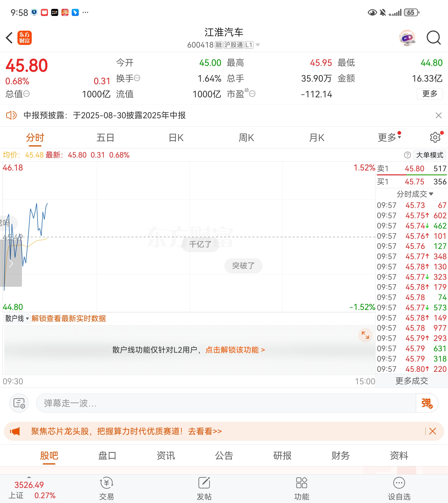The image size is (448, 503).
Task: Open the 资讯 tab
Action: pos(166,455)
